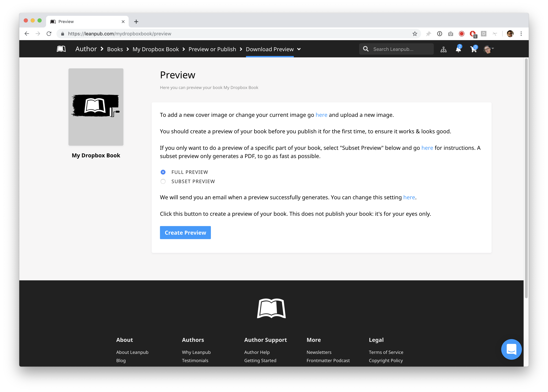548x392 pixels.
Task: Open My Dropbox Book breadcrumb item
Action: 156,49
